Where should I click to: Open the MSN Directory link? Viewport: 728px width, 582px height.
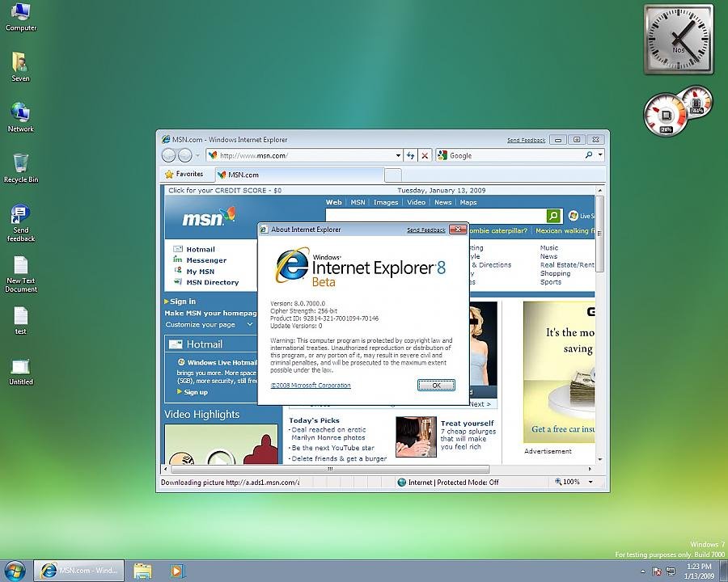[212, 282]
